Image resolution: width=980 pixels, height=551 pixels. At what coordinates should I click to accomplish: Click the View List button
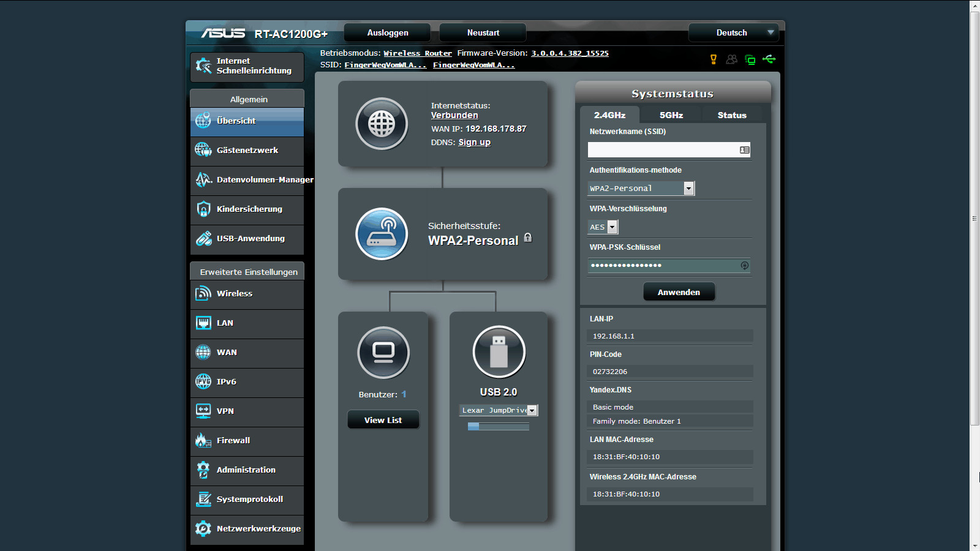click(x=383, y=421)
